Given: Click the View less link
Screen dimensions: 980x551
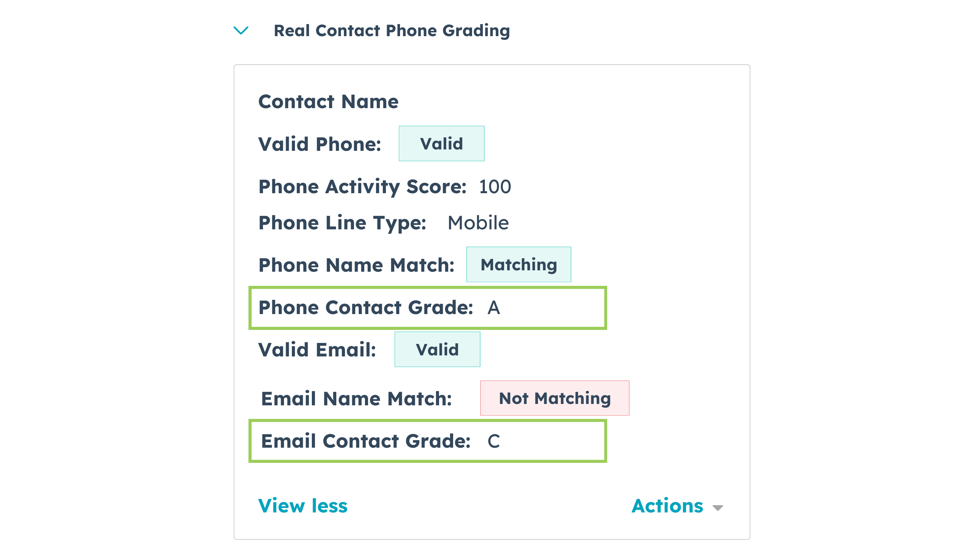Looking at the screenshot, I should click(x=303, y=506).
